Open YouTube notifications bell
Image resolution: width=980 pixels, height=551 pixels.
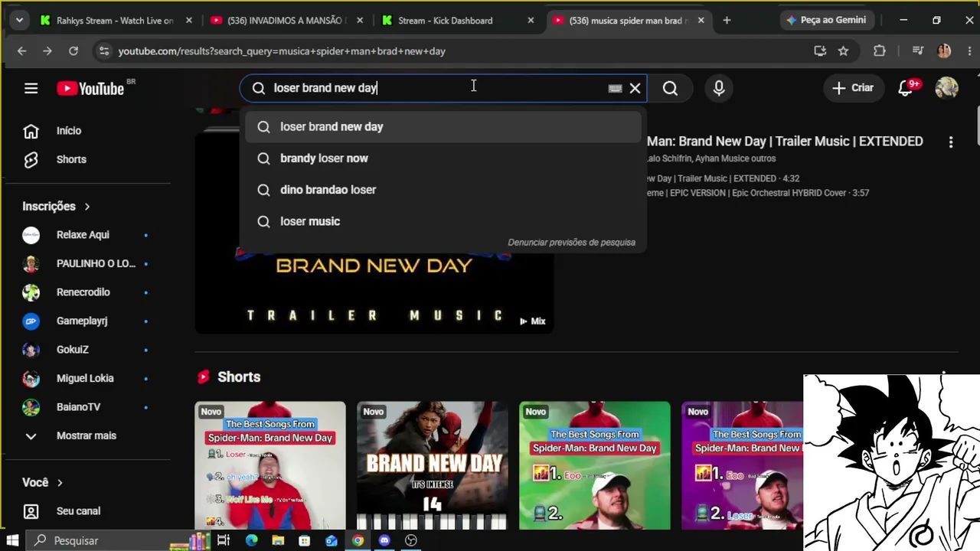click(x=906, y=88)
